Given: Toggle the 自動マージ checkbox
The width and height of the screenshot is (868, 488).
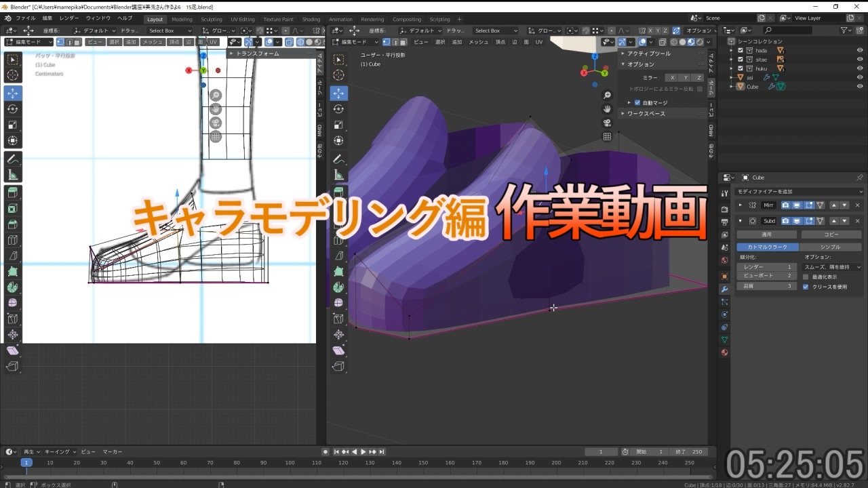Looking at the screenshot, I should coord(637,103).
